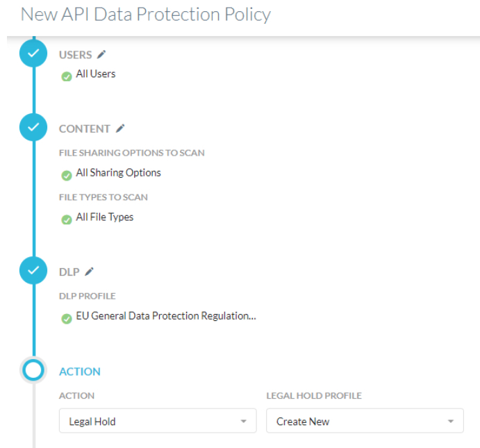Click green check beside All Users
Viewport: 480px width, 448px height.
click(67, 76)
